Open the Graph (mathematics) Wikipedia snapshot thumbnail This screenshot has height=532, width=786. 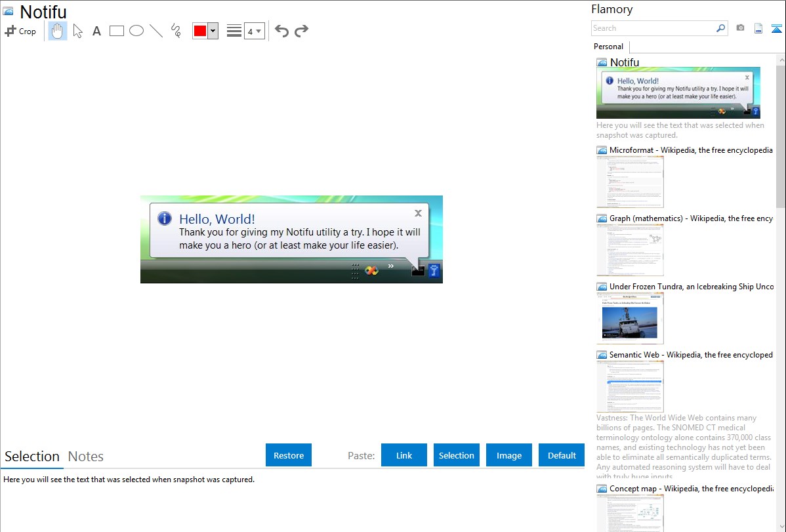click(630, 250)
